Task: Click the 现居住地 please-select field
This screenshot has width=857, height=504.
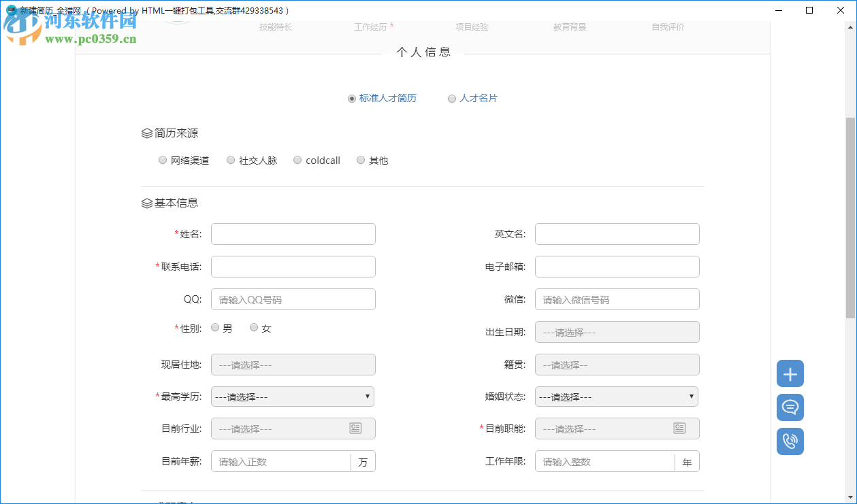Action: tap(292, 365)
